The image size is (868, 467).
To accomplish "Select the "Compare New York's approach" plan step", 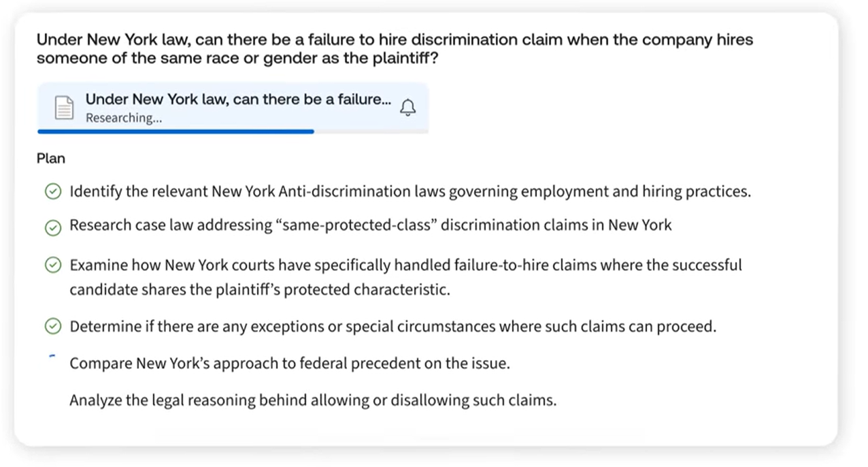I will click(x=289, y=364).
